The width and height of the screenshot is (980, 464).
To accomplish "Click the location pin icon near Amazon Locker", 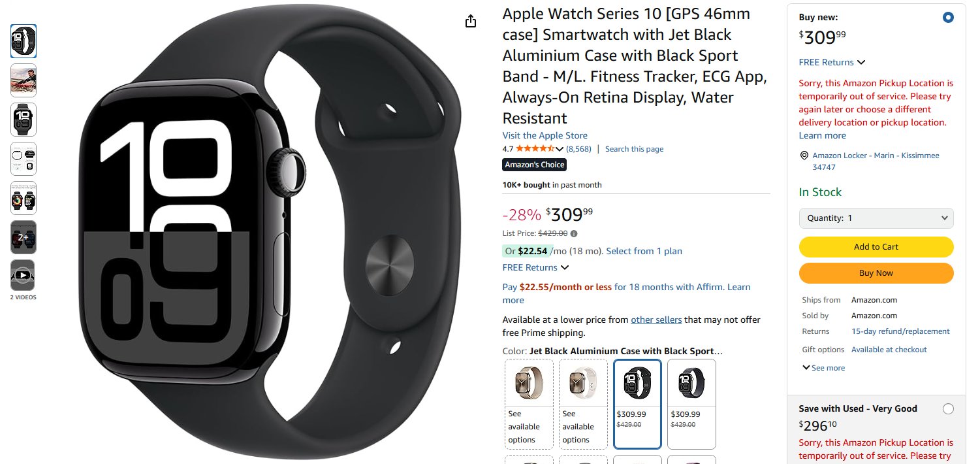I will (804, 156).
